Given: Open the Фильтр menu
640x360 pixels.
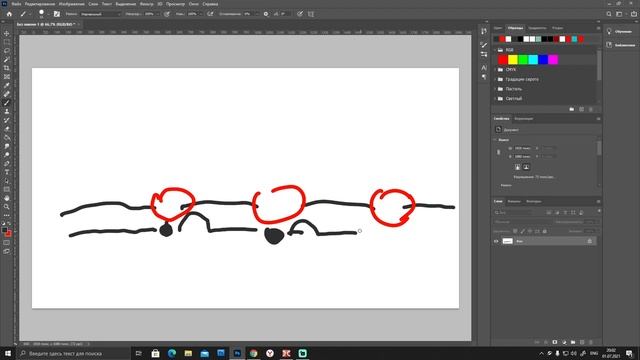Looking at the screenshot, I should point(147,4).
